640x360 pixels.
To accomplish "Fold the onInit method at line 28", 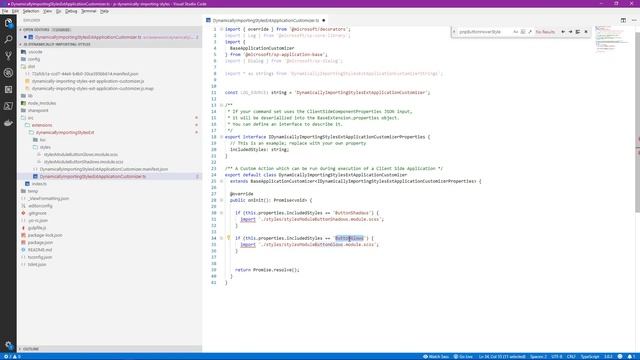I will (x=222, y=200).
